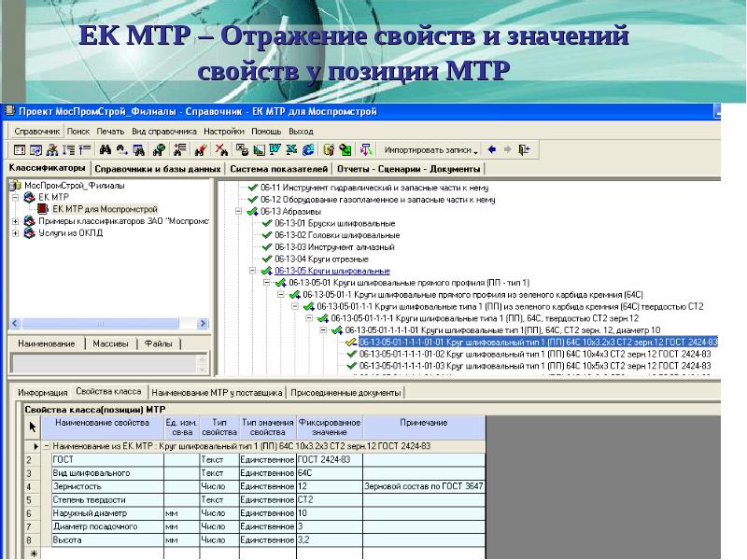Expand Примеры классификаторов ЗАО node
747x560 pixels.
tap(15, 221)
